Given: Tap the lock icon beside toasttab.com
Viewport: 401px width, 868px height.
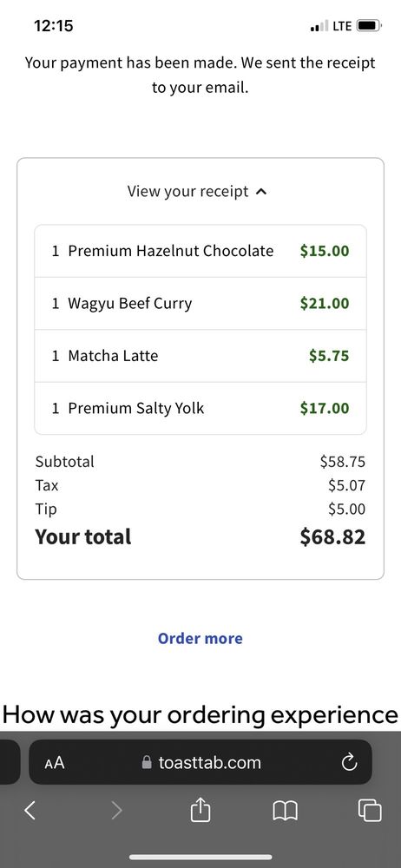Looking at the screenshot, I should (x=147, y=762).
